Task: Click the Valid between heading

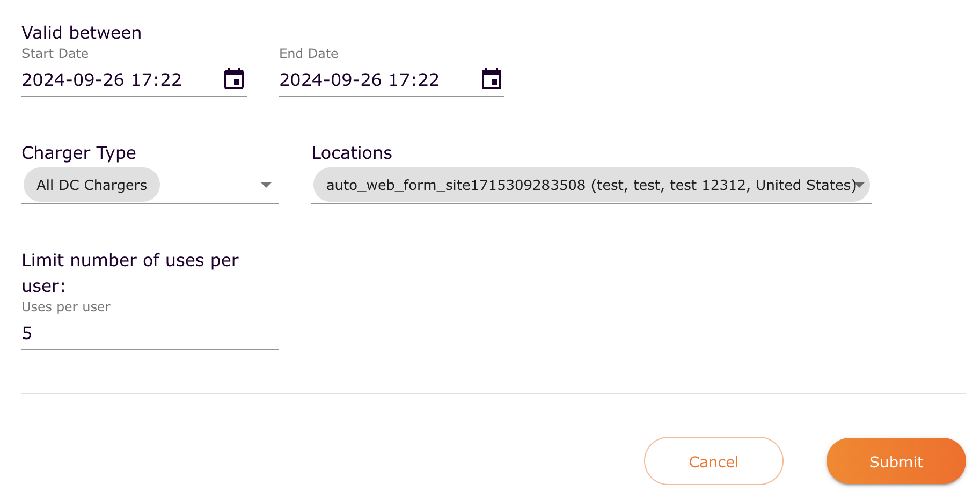Action: [81, 33]
